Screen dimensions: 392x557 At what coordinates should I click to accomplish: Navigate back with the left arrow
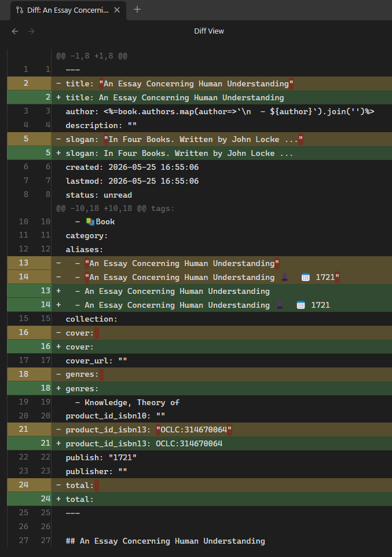click(15, 31)
